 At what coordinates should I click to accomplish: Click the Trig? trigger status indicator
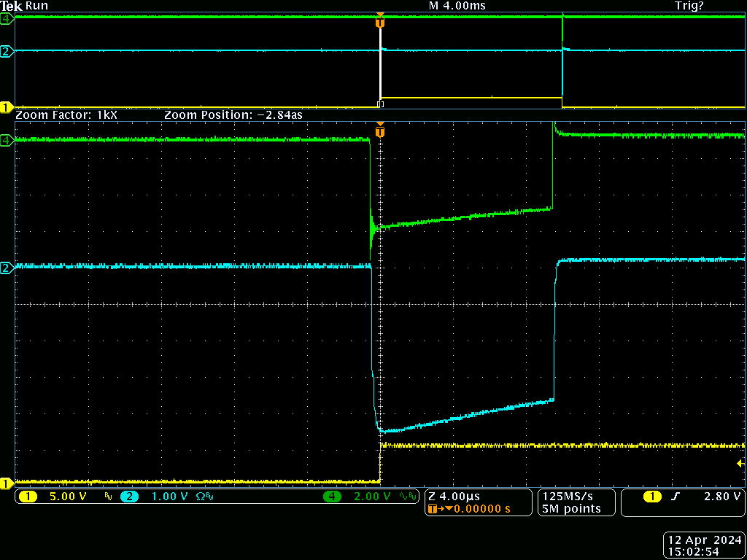click(689, 6)
